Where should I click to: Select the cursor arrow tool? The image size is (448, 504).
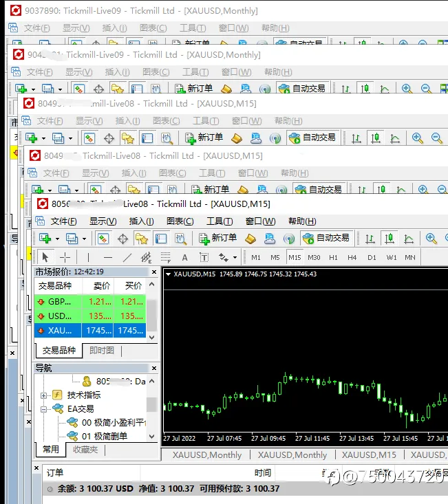click(45, 257)
